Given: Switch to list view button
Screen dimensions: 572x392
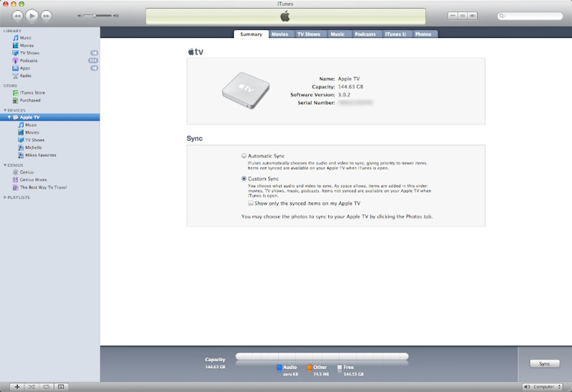Looking at the screenshot, I should click(453, 16).
